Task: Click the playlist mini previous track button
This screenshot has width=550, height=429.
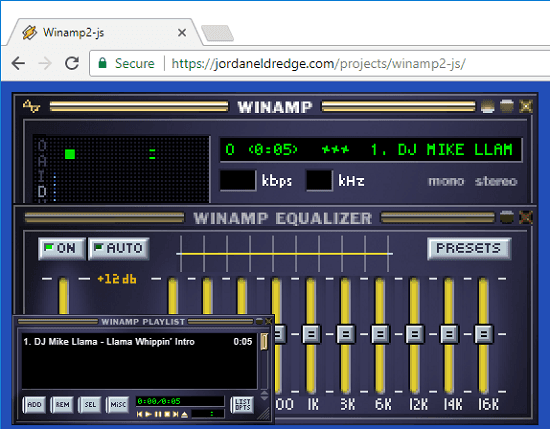Action: click(x=140, y=414)
